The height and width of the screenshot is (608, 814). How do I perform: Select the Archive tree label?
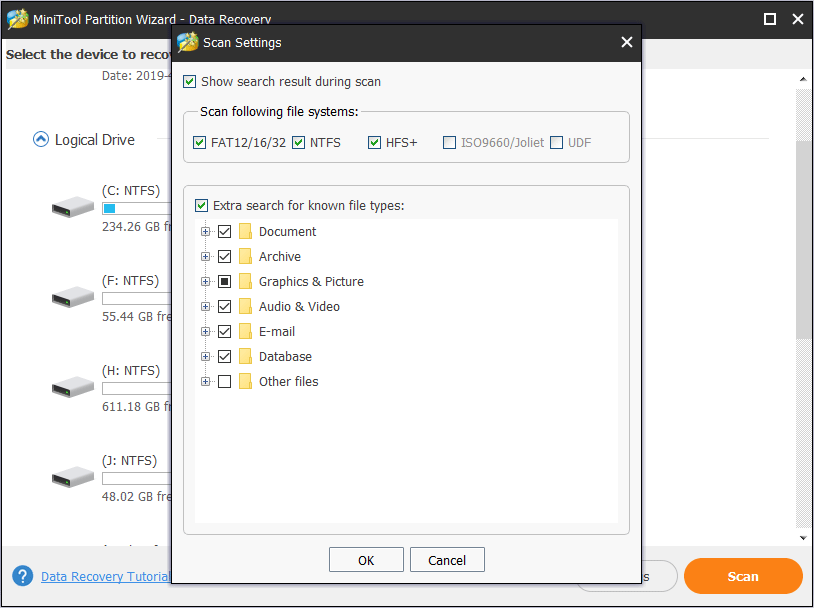(x=280, y=256)
